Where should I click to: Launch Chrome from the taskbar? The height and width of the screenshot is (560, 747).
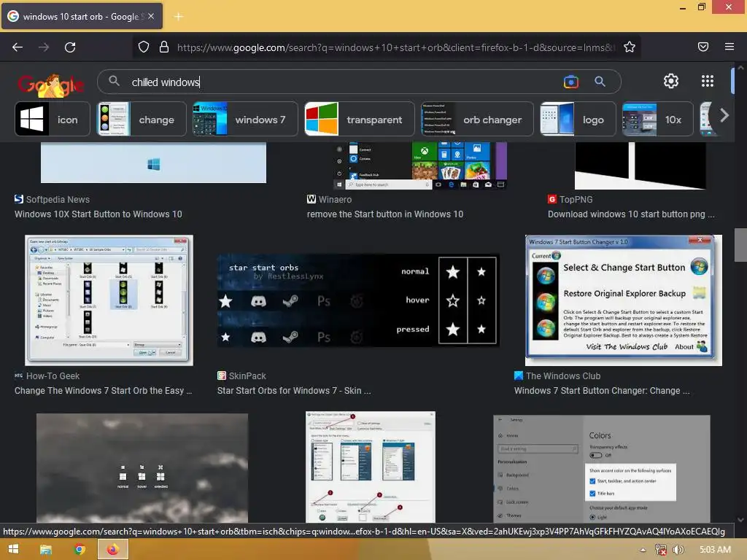pyautogui.click(x=80, y=549)
